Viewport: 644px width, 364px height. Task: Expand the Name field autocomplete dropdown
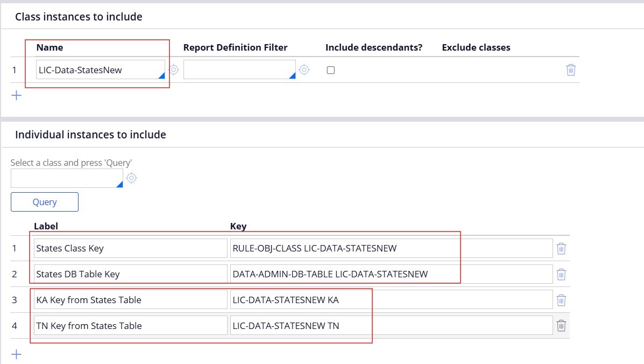tap(161, 76)
